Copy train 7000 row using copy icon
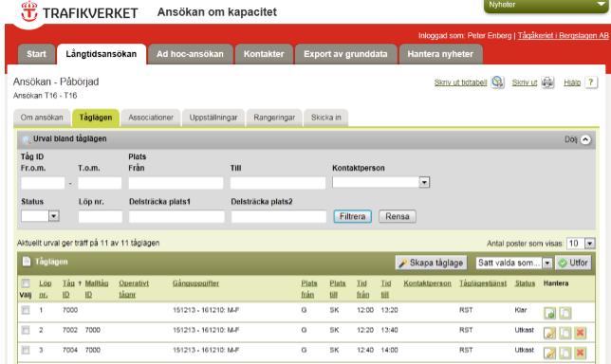 pos(565,313)
